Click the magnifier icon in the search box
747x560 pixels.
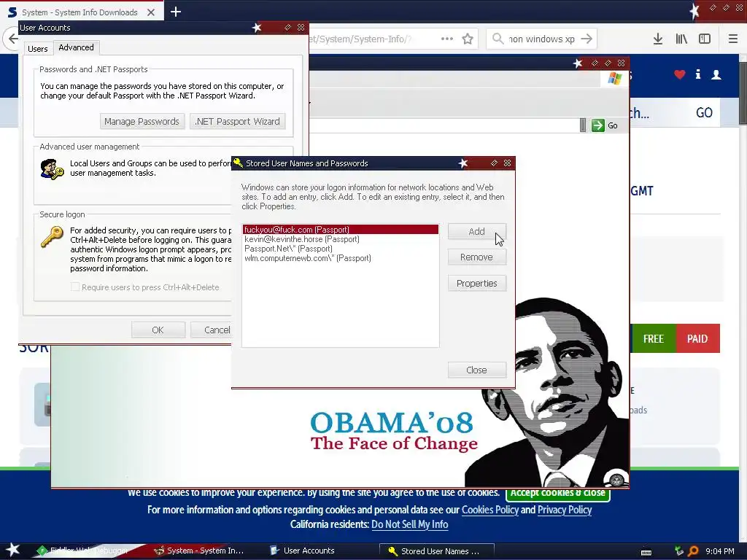tap(498, 39)
